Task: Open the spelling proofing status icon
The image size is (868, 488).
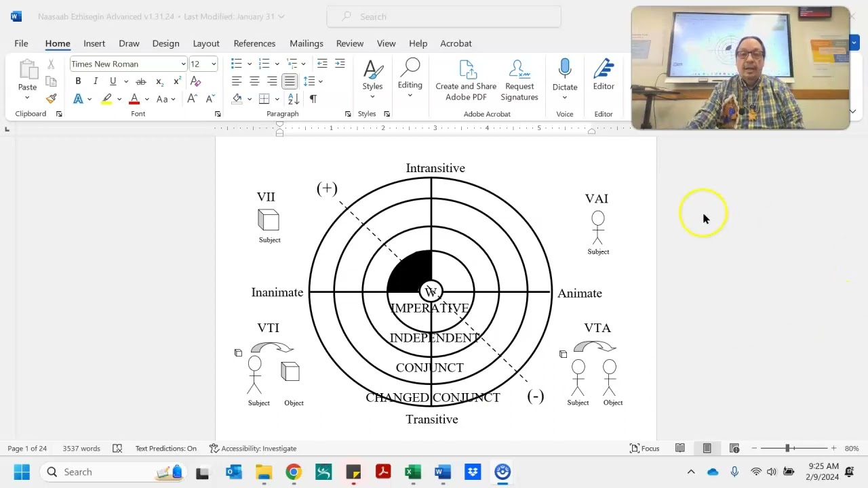Action: tap(117, 448)
